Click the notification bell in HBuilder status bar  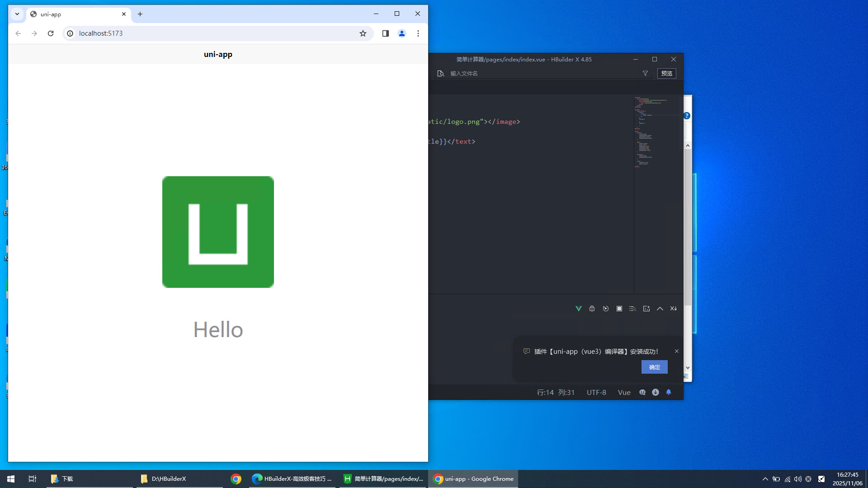(669, 392)
